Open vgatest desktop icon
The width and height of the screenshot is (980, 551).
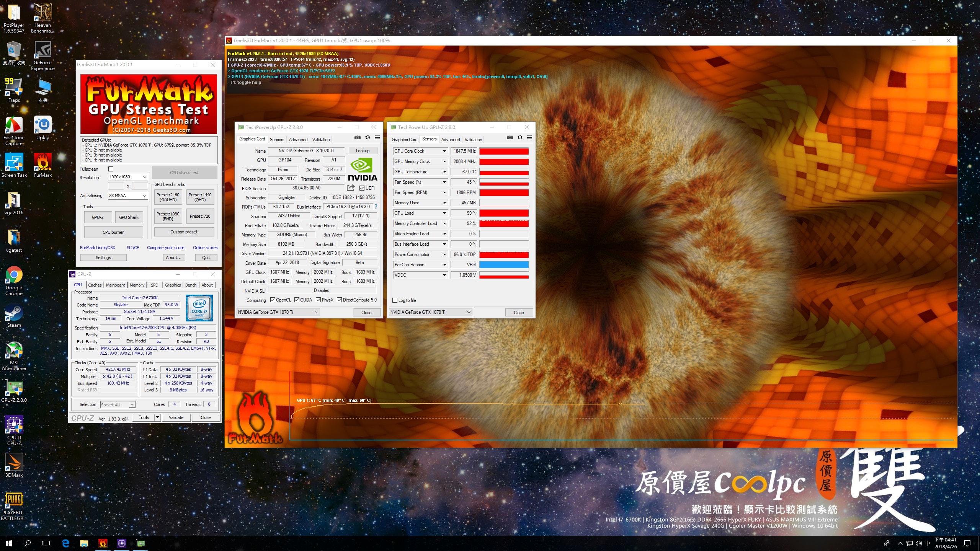click(x=14, y=240)
